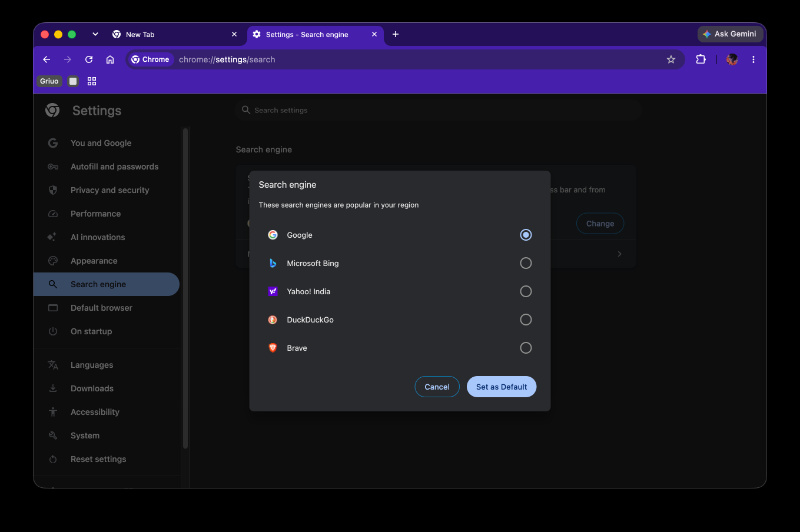
Task: Click the translate icon beside Languages
Action: pos(53,365)
